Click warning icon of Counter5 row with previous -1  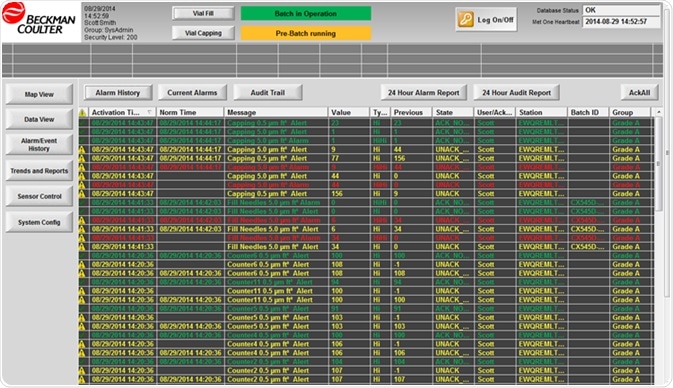pyautogui.click(x=82, y=318)
